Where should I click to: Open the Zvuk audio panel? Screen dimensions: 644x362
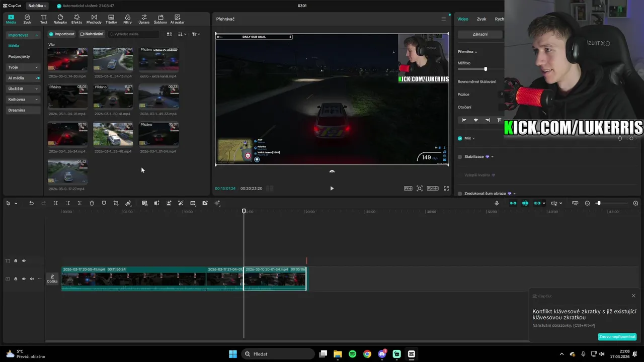pos(27,19)
